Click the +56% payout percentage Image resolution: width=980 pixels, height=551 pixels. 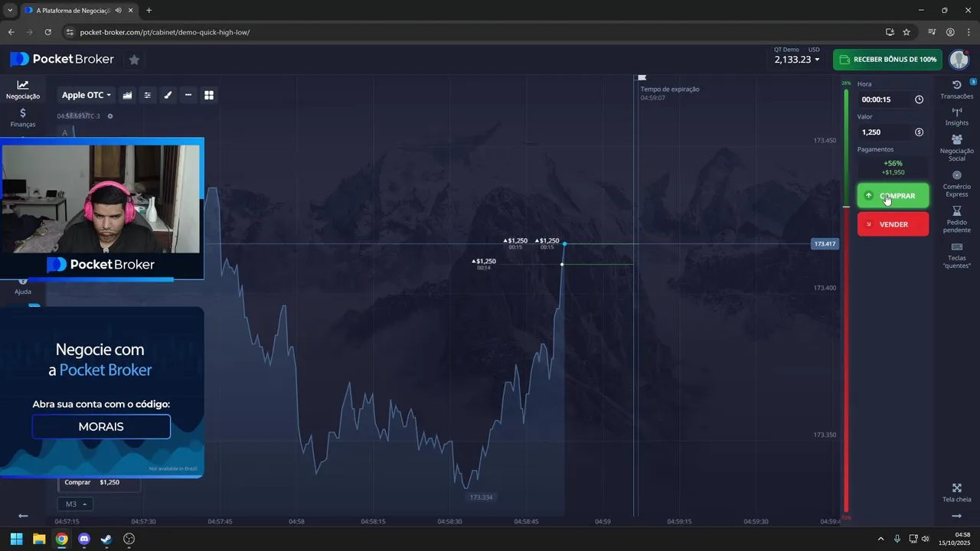893,163
